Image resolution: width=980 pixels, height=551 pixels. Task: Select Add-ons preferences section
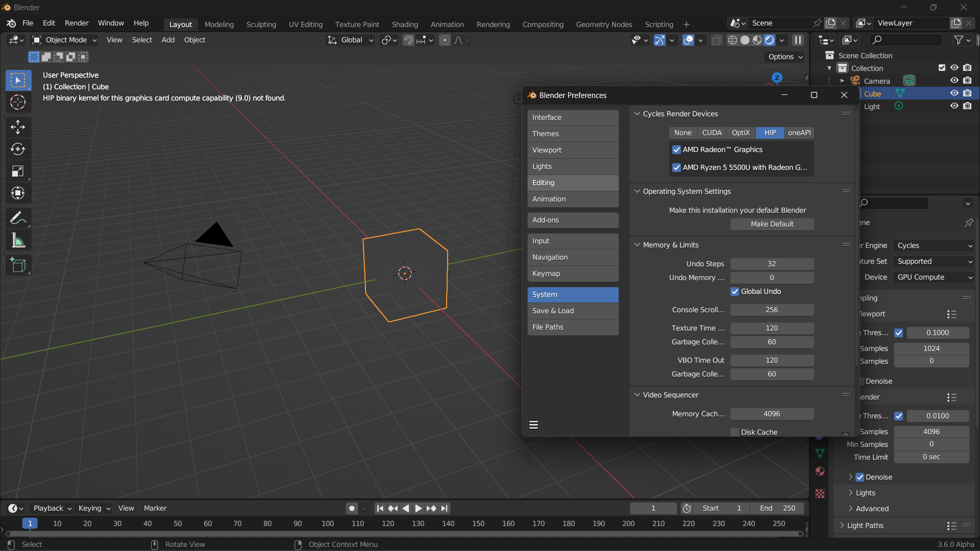pyautogui.click(x=573, y=220)
